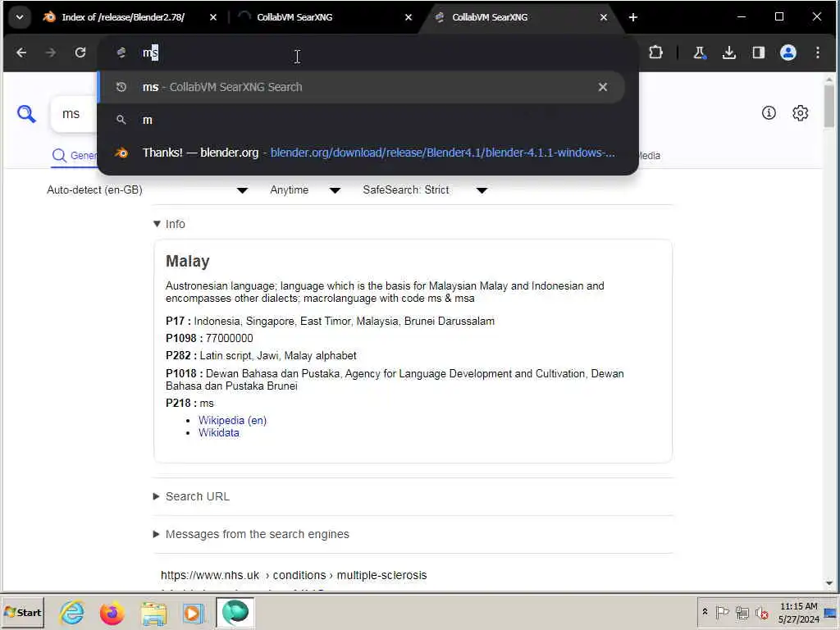This screenshot has height=630, width=840.
Task: Click the scrollbar up arrow
Action: tap(829, 80)
